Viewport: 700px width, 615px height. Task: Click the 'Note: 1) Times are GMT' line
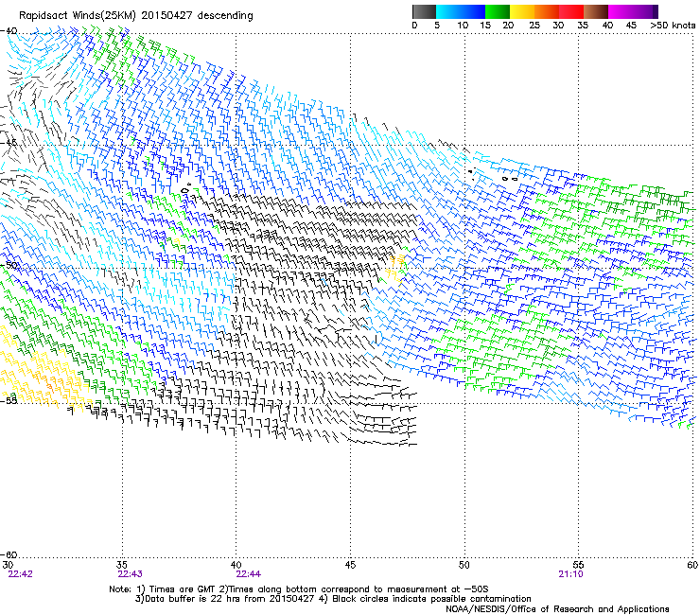(298, 589)
